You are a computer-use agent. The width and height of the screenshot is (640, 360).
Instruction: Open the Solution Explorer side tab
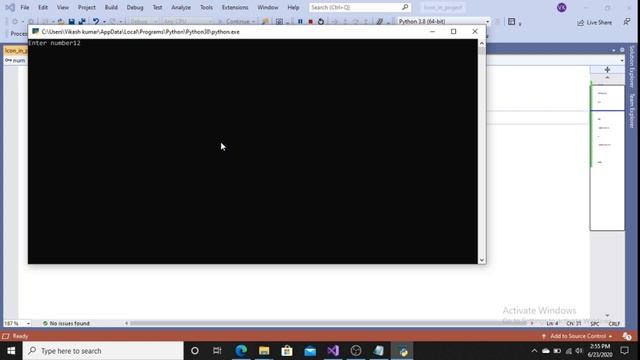pyautogui.click(x=632, y=66)
